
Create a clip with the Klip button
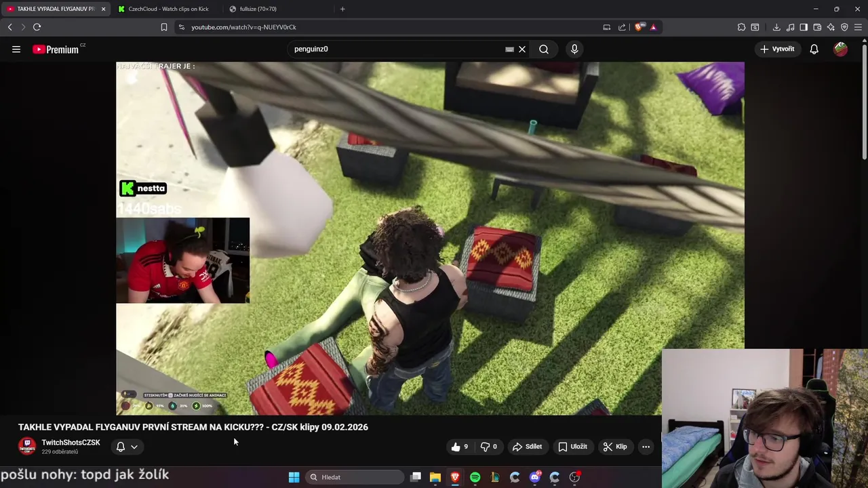[615, 447]
